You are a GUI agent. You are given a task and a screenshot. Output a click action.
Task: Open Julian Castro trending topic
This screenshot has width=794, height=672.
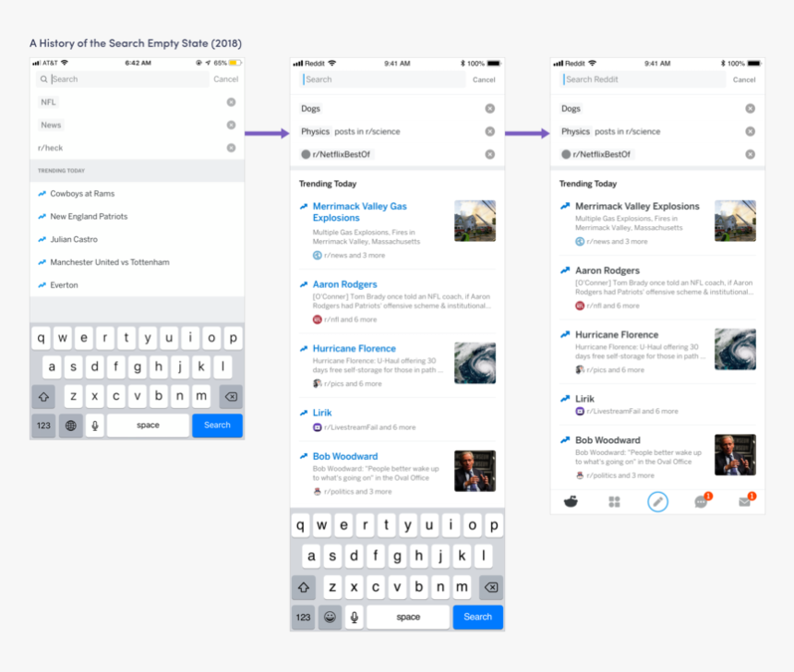[x=74, y=239]
